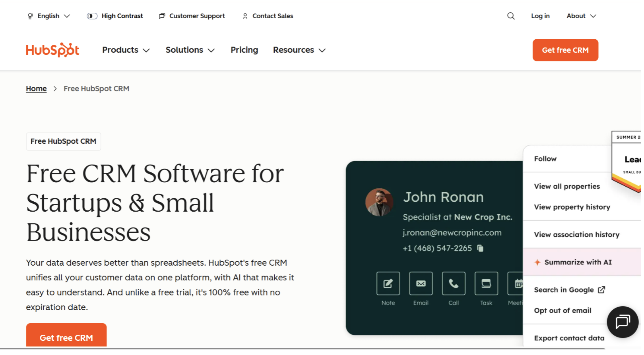Select Opt out of email
Viewport: 644px width, 355px height.
click(x=563, y=311)
